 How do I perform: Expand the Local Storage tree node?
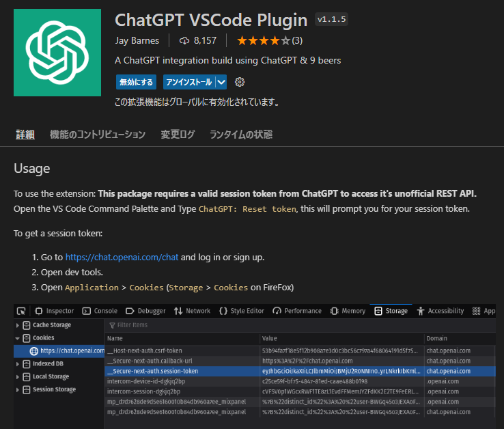tap(17, 376)
